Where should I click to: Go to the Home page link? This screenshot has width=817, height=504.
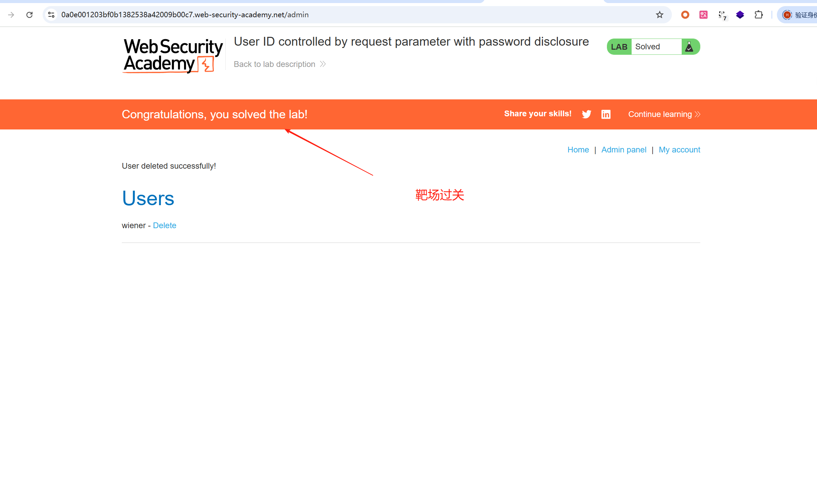578,150
